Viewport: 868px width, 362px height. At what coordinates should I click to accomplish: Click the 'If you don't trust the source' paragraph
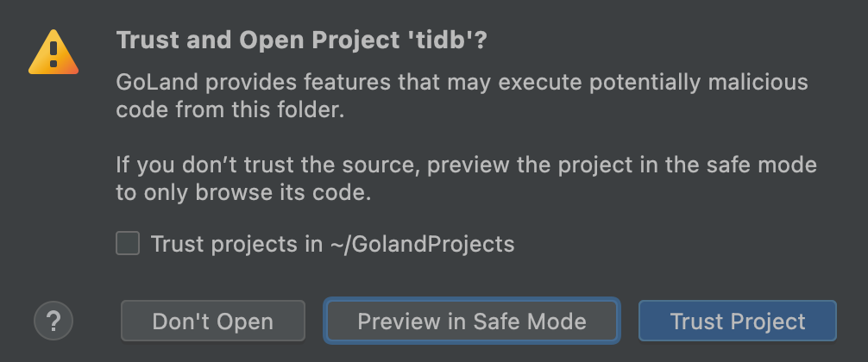tap(466, 178)
